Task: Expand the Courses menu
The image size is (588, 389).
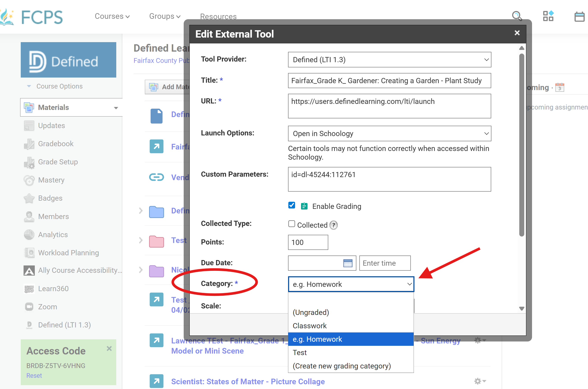Action: click(x=112, y=16)
